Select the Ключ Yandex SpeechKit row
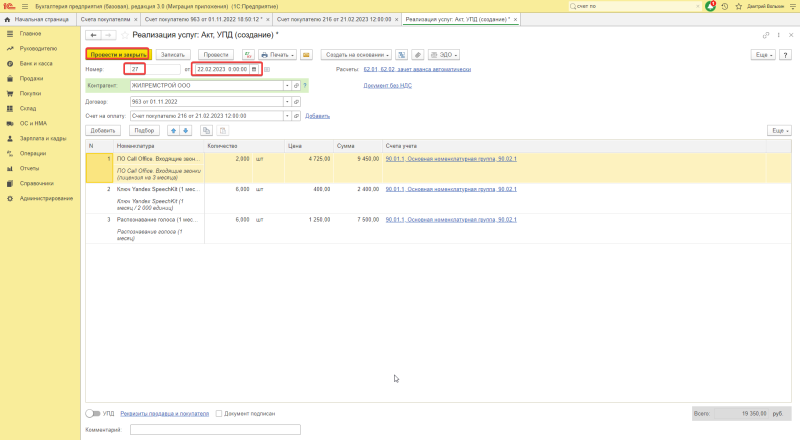Screen dimensions: 800x440 (x=438, y=198)
